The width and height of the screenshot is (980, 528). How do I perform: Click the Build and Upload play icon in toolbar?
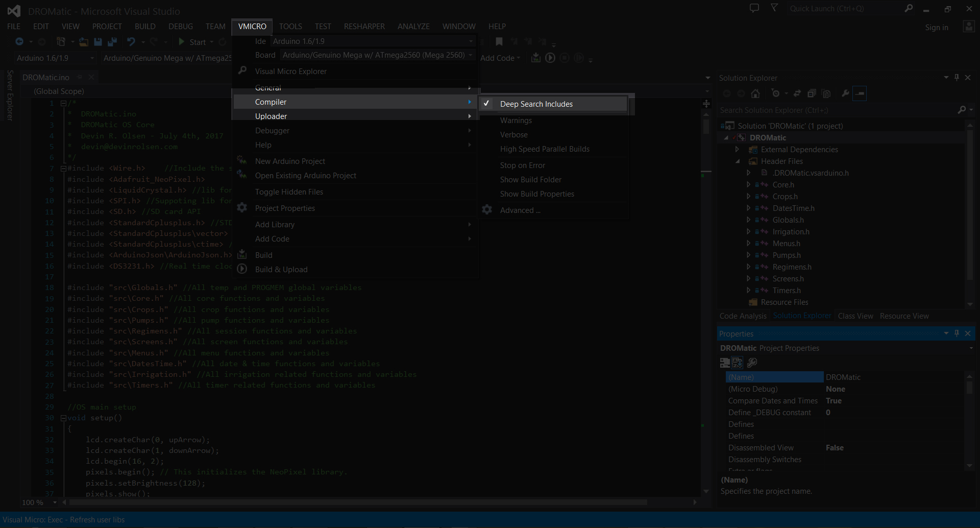click(x=550, y=58)
